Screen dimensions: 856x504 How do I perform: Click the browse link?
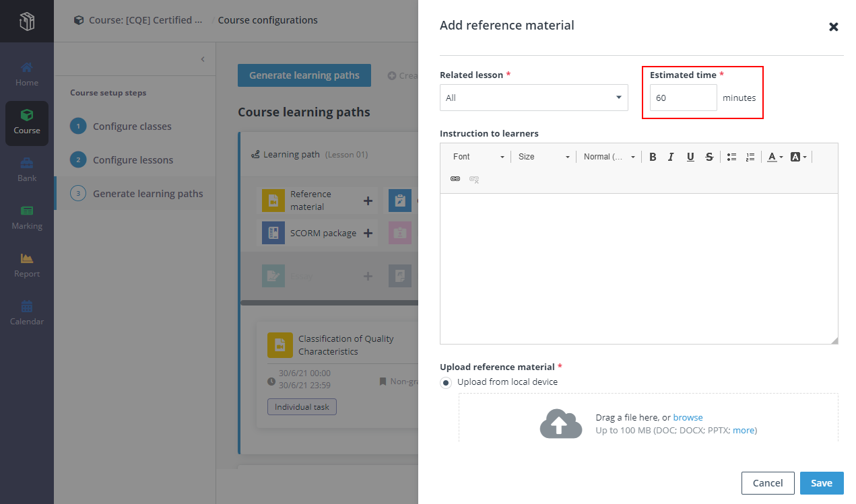[x=688, y=417]
